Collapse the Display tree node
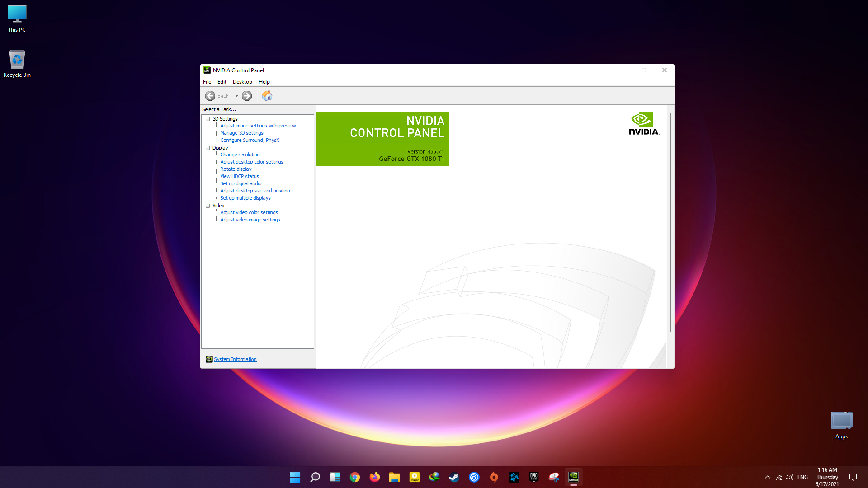The image size is (868, 488). 208,148
